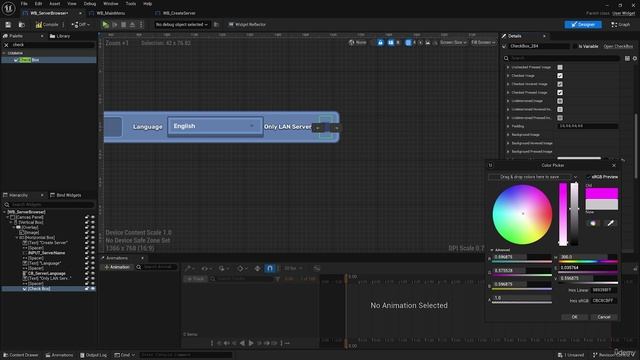This screenshot has height=360, width=640.
Task: Toggle sRGB Preview in Color Picker
Action: pyautogui.click(x=588, y=177)
